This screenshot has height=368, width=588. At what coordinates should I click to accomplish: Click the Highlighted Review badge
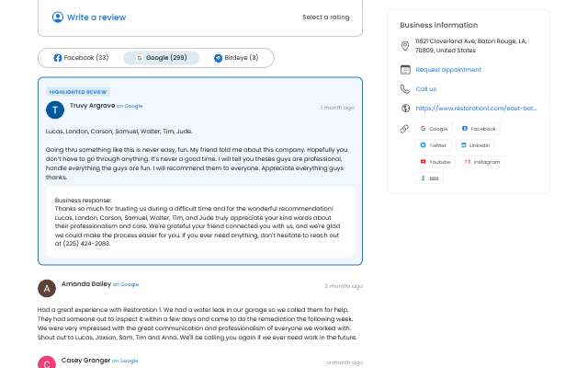78,92
